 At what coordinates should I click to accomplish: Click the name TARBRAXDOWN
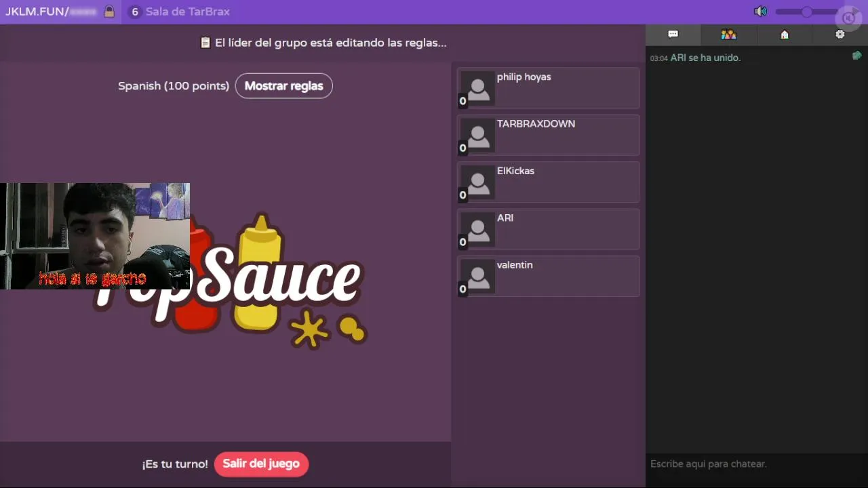coord(536,124)
